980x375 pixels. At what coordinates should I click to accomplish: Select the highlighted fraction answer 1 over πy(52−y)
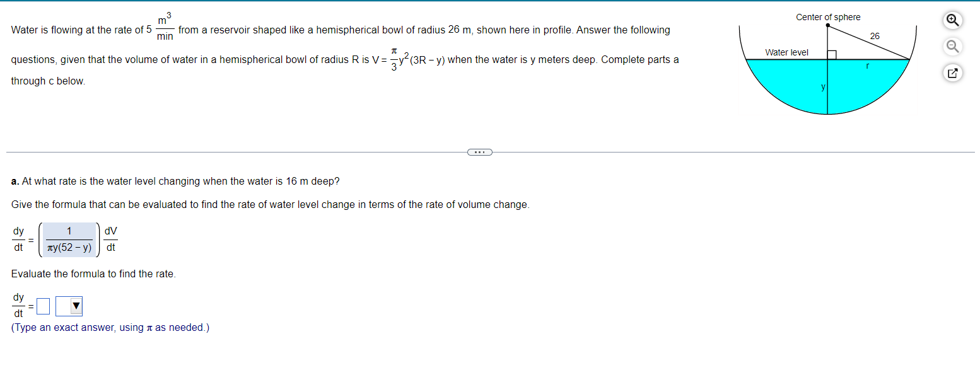point(68,239)
